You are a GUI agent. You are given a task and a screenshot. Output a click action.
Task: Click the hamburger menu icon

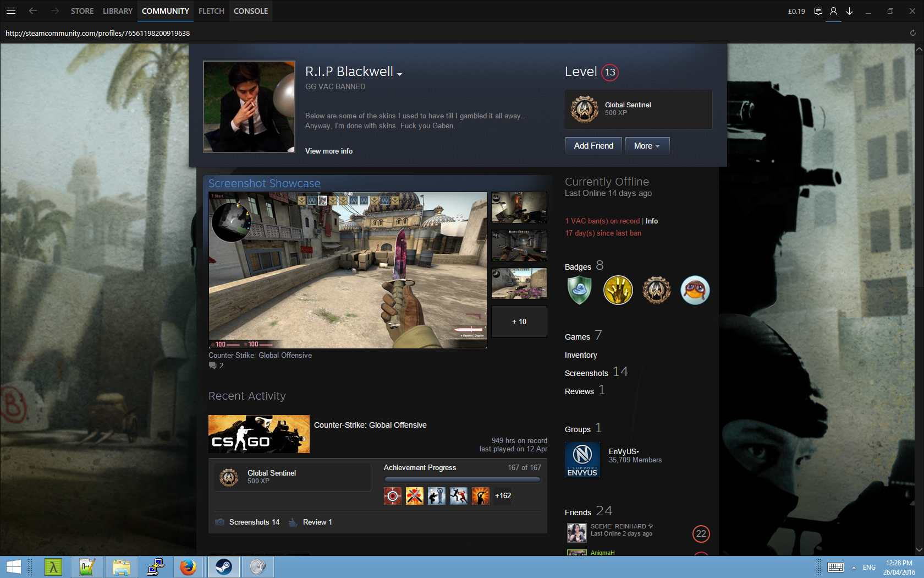click(x=11, y=11)
